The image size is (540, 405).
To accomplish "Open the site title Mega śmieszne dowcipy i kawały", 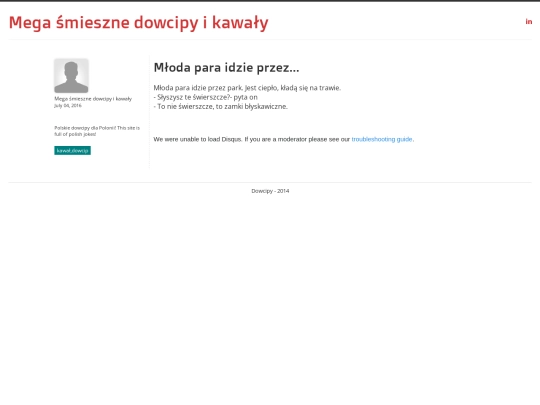I will pyautogui.click(x=138, y=23).
